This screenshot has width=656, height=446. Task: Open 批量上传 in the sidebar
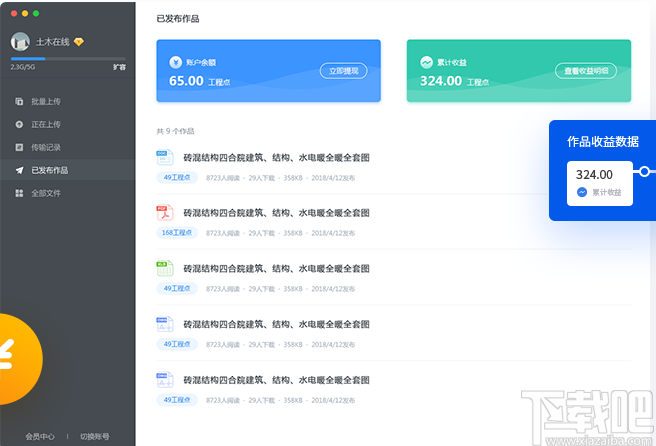[67, 101]
